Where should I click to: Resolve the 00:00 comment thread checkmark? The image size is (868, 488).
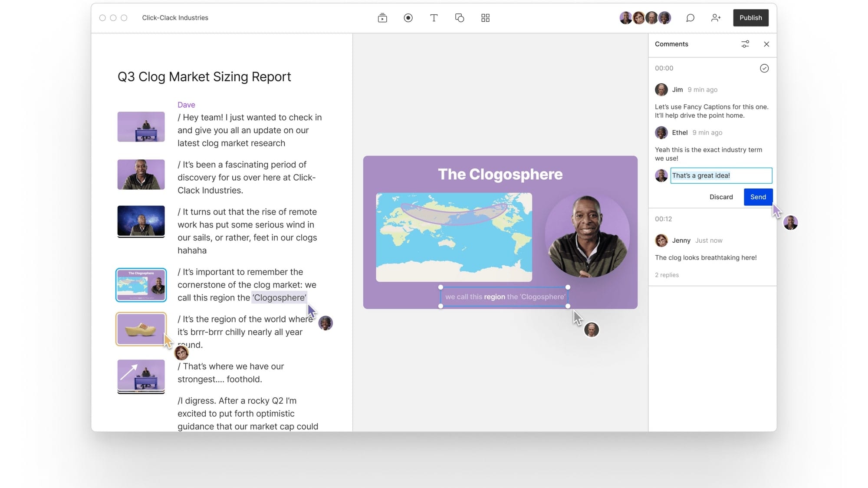tap(764, 68)
